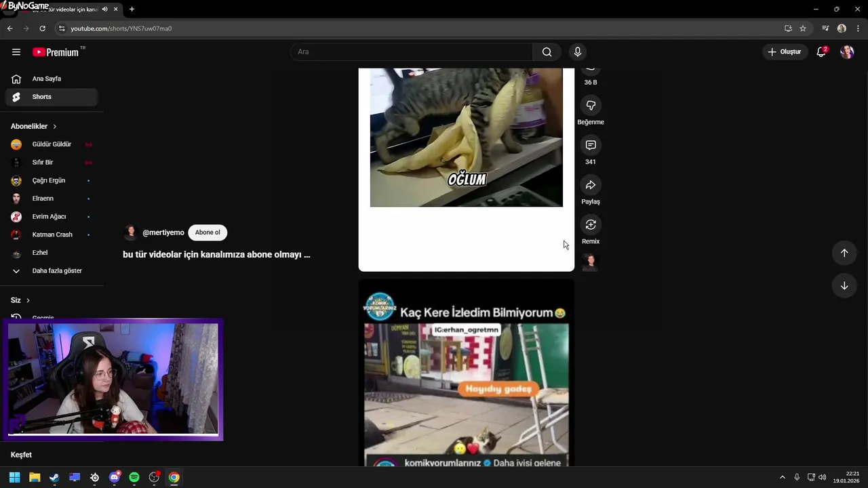Viewport: 868px width, 488px height.
Task: Open a new Chrome tab
Action: pyautogui.click(x=132, y=9)
